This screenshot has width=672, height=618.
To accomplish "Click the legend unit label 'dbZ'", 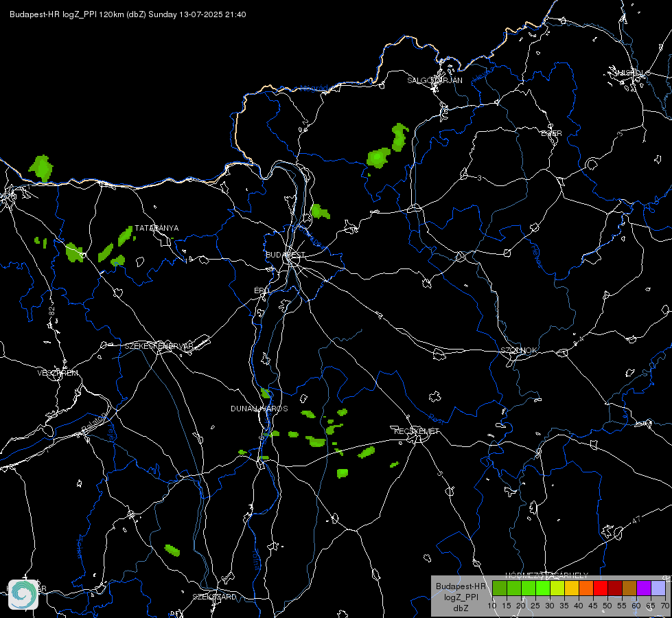I will (461, 608).
